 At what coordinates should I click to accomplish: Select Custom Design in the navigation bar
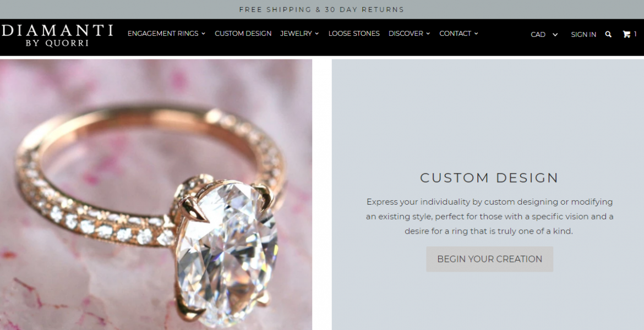point(243,34)
